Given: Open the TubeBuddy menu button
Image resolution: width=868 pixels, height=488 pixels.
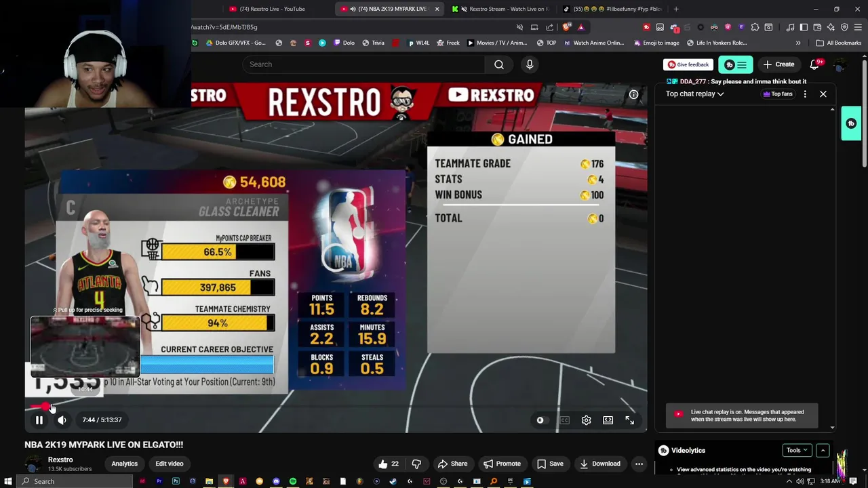Looking at the screenshot, I should pos(735,65).
